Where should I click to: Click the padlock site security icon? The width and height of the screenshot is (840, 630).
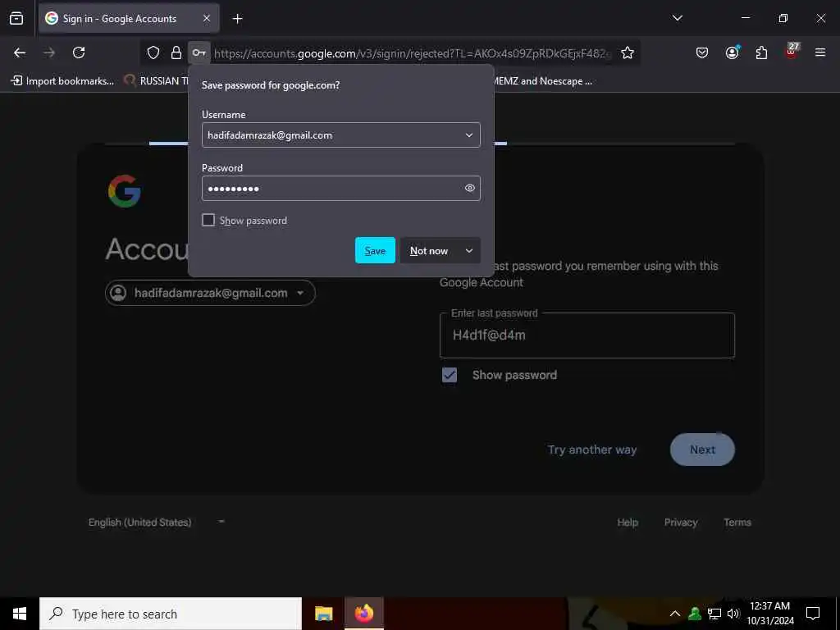(176, 52)
